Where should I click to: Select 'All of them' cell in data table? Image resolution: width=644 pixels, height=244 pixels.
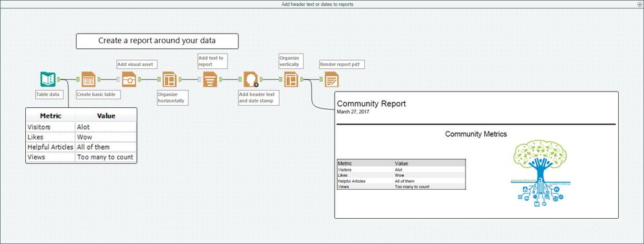(x=106, y=147)
